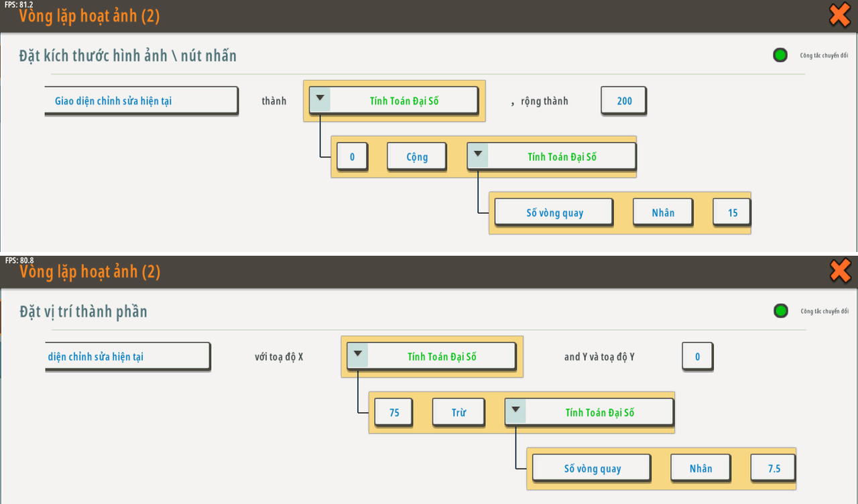Select Số vòng quay variable beside 15 multiplier

pos(554,212)
